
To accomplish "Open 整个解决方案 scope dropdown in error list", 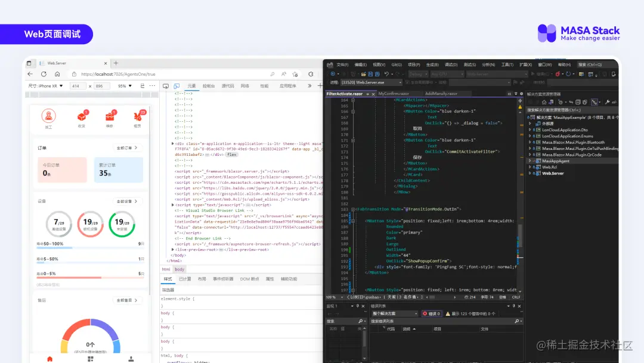I will tap(395, 313).
